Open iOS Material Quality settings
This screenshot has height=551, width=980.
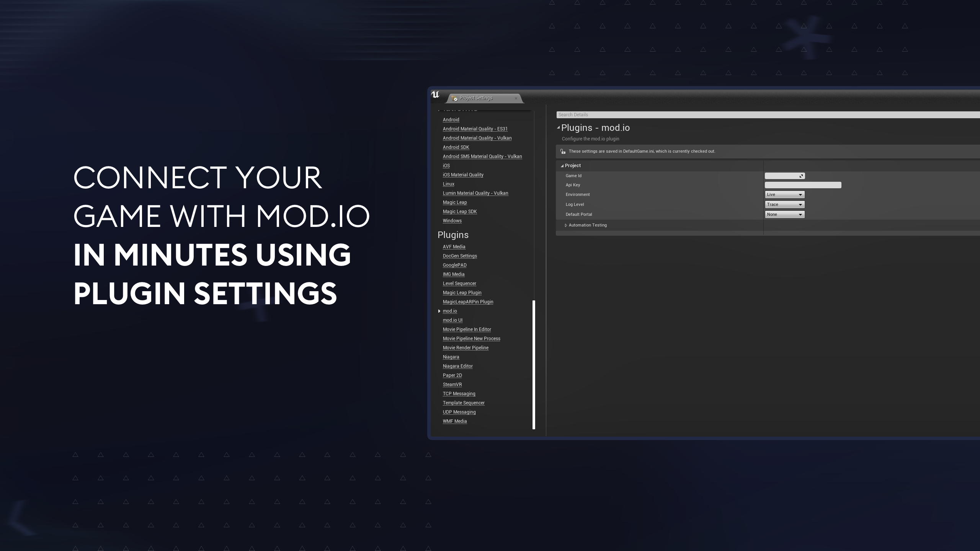463,175
